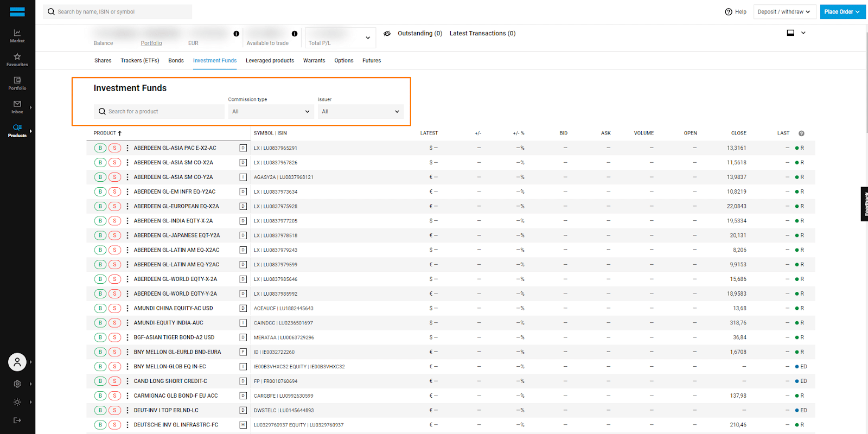Open the settings gear in sidebar
868x434 pixels.
[x=17, y=384]
